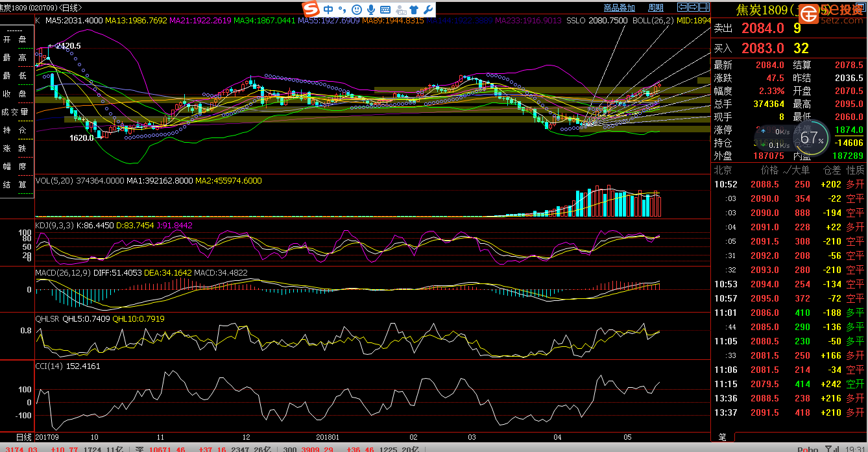Click the 最高 label in left panel
868x452 pixels.
[16, 58]
